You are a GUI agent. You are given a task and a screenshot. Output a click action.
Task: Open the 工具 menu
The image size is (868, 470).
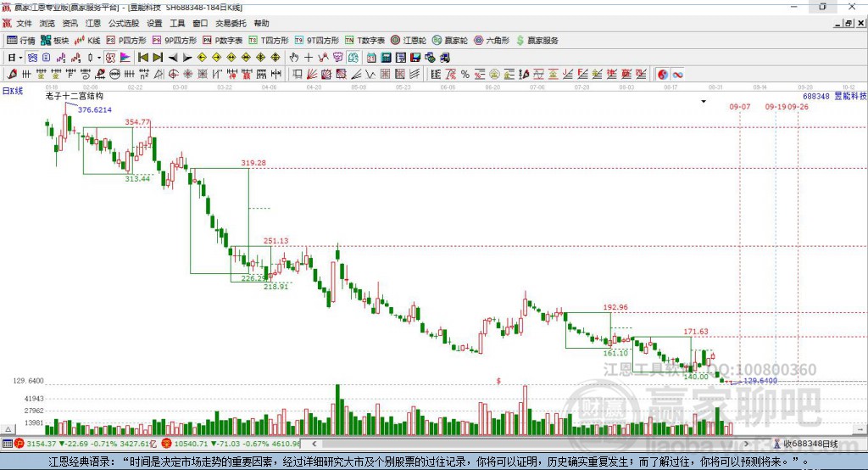[177, 23]
